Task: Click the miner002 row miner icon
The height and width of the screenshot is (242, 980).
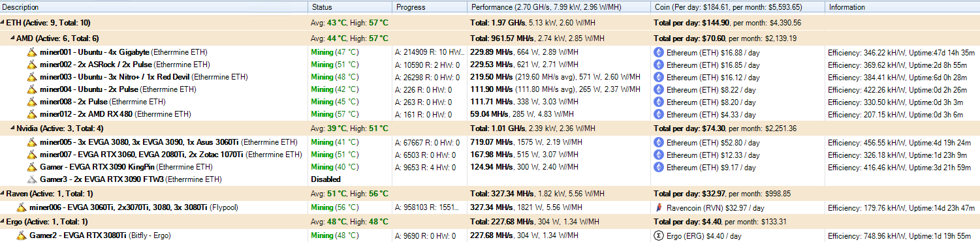Action: pyautogui.click(x=32, y=65)
